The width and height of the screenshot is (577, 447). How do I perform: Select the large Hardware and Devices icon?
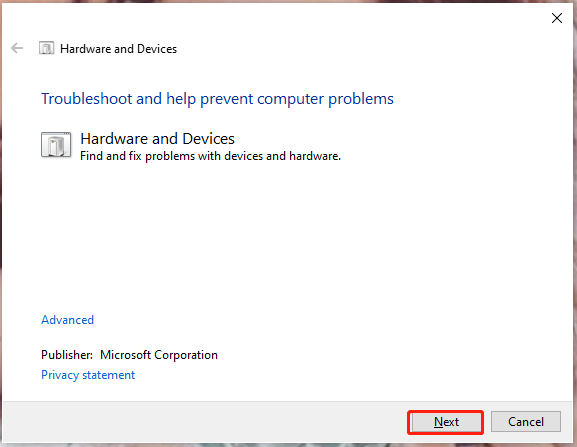pos(56,145)
